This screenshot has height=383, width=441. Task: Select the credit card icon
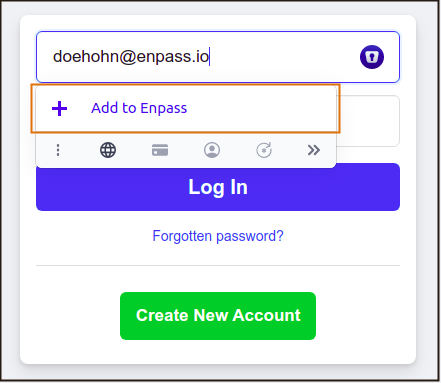tap(160, 150)
